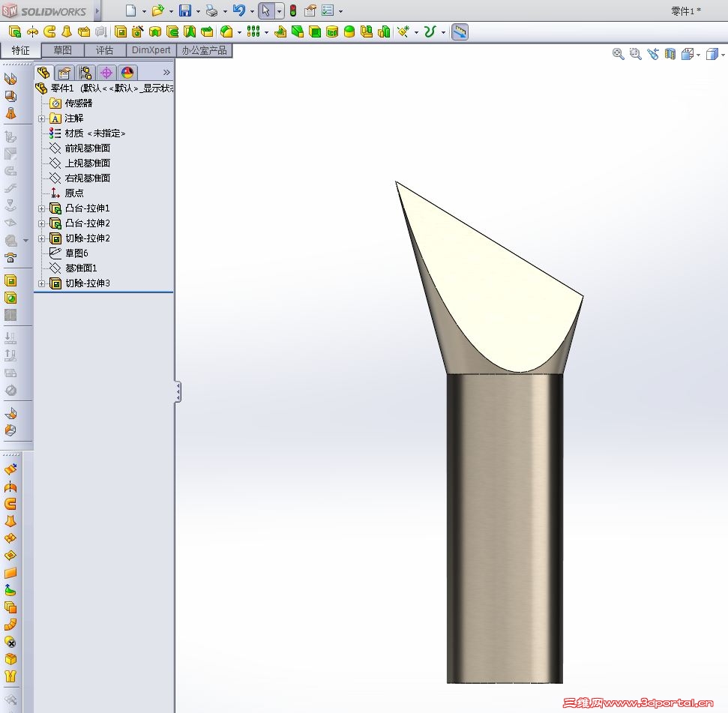728x713 pixels.
Task: Open the DisplayManager color ball tab
Action: pos(127,73)
